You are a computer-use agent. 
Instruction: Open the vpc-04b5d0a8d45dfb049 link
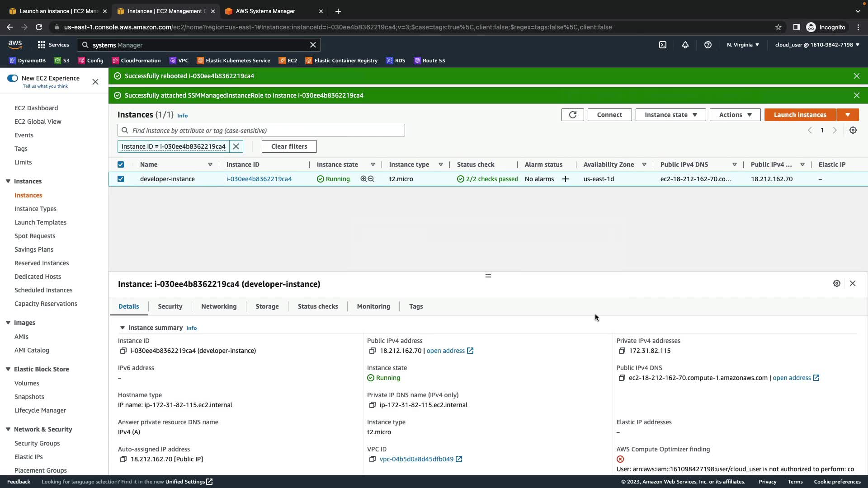point(416,459)
